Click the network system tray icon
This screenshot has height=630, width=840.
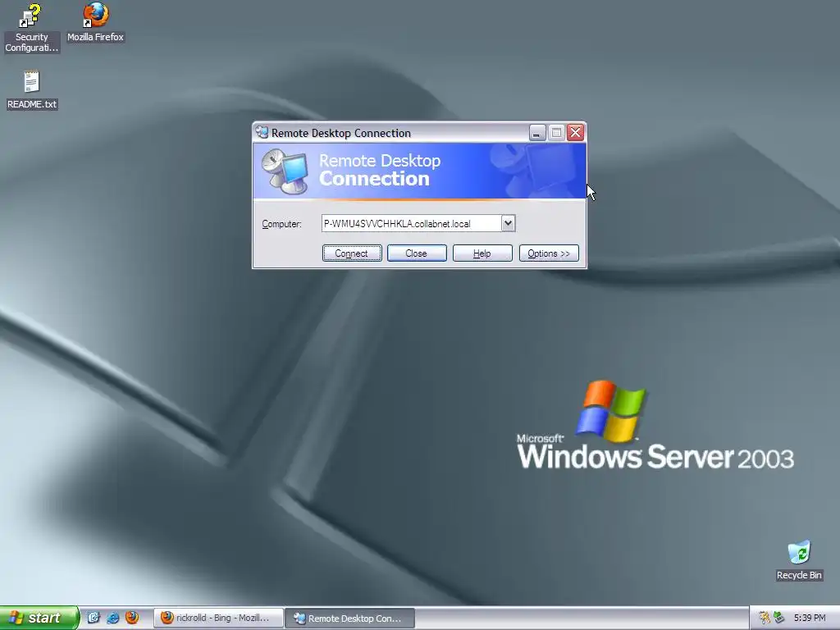(779, 618)
